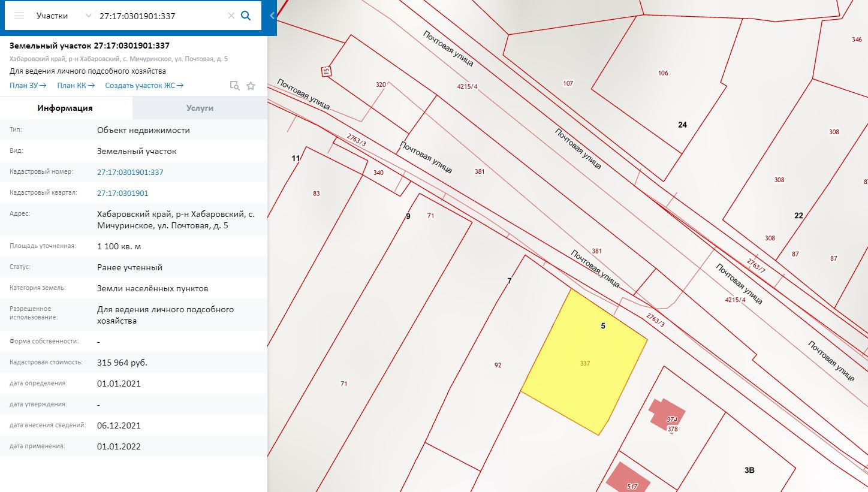
Task: Clear the search field with the X icon
Action: [x=231, y=16]
